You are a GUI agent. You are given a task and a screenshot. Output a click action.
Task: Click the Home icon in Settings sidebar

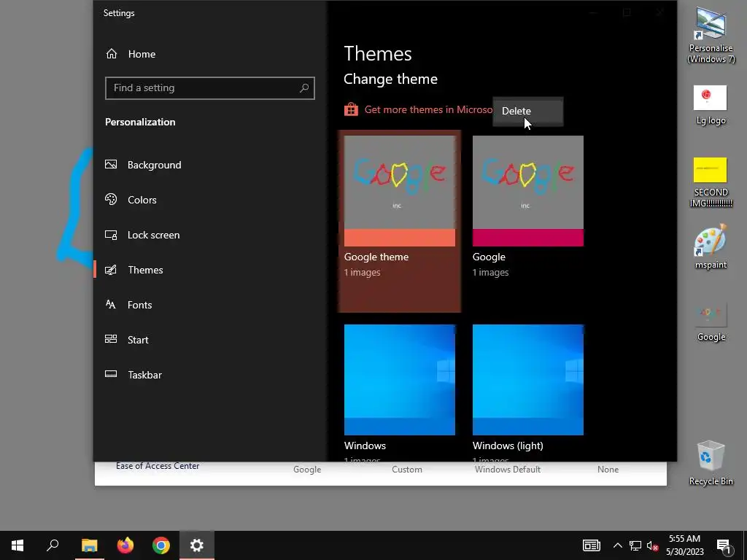coord(112,54)
